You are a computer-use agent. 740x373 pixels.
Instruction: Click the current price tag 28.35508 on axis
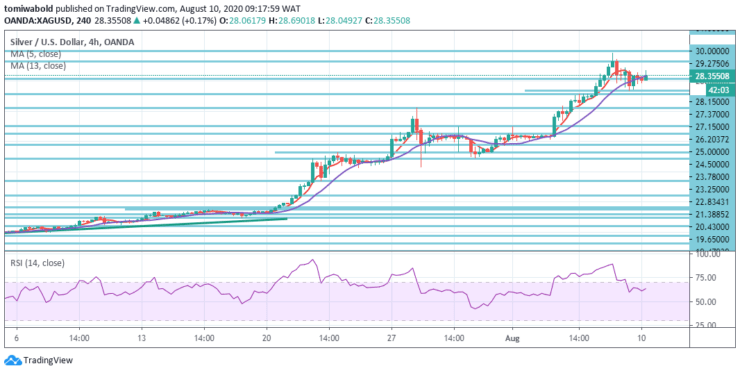(713, 76)
